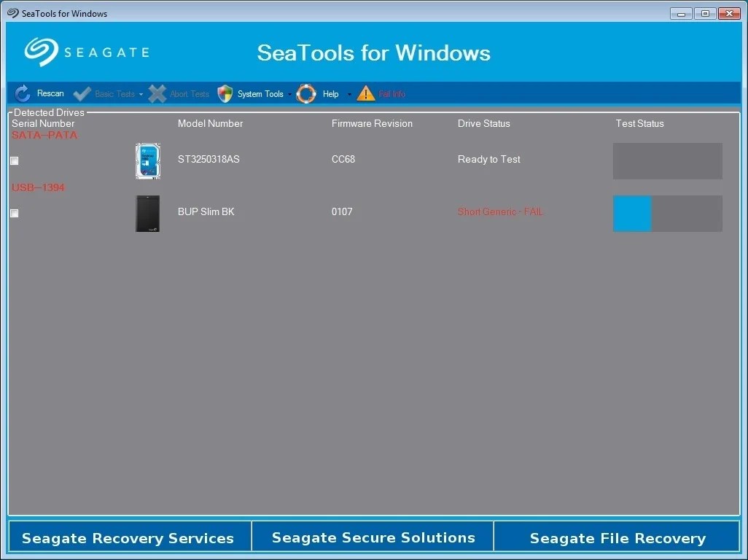Open the Help menu
748x560 pixels.
[x=330, y=93]
